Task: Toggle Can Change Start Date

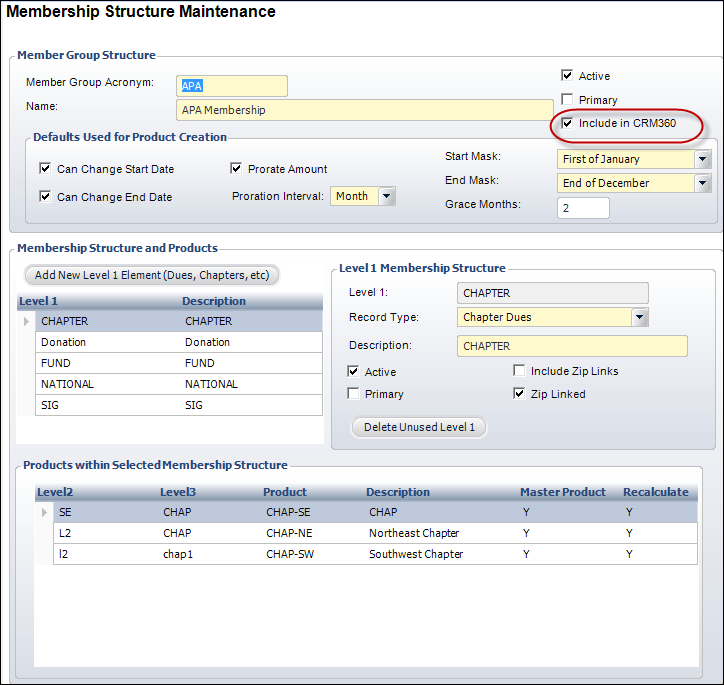Action: [x=45, y=168]
